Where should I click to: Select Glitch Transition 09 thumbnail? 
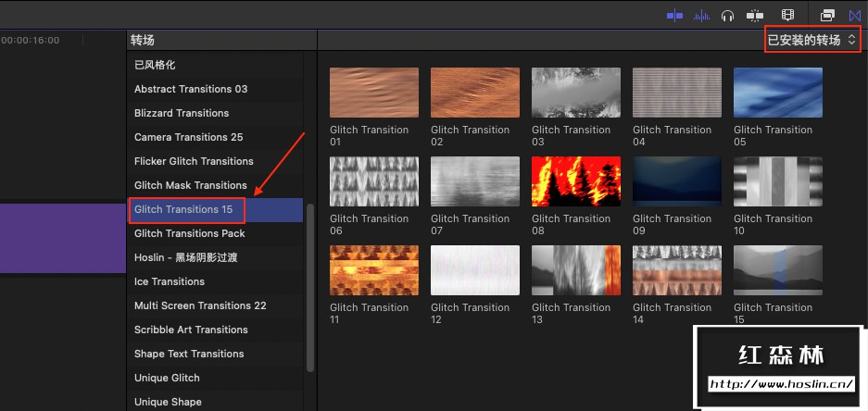[677, 181]
